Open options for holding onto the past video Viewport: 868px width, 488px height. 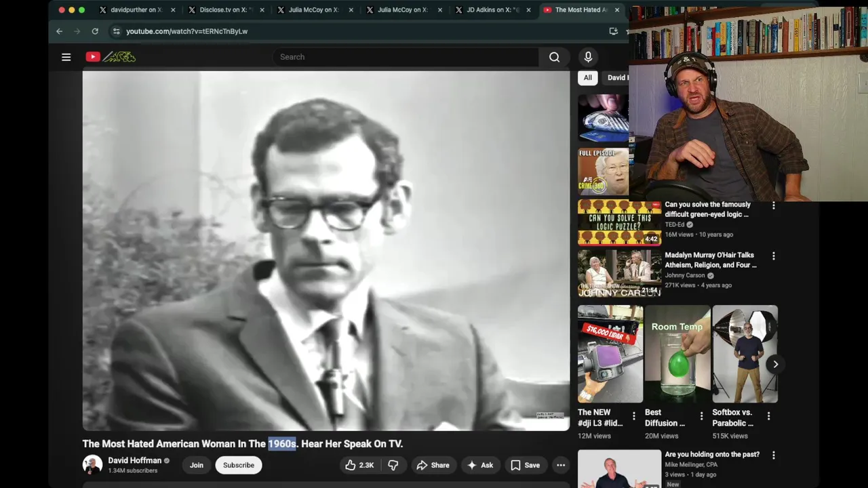click(774, 455)
